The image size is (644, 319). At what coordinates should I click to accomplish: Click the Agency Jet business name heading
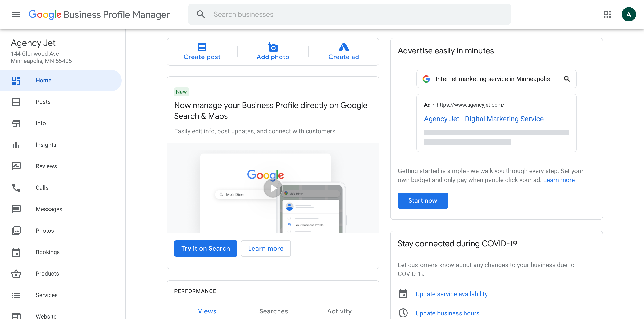[x=33, y=43]
